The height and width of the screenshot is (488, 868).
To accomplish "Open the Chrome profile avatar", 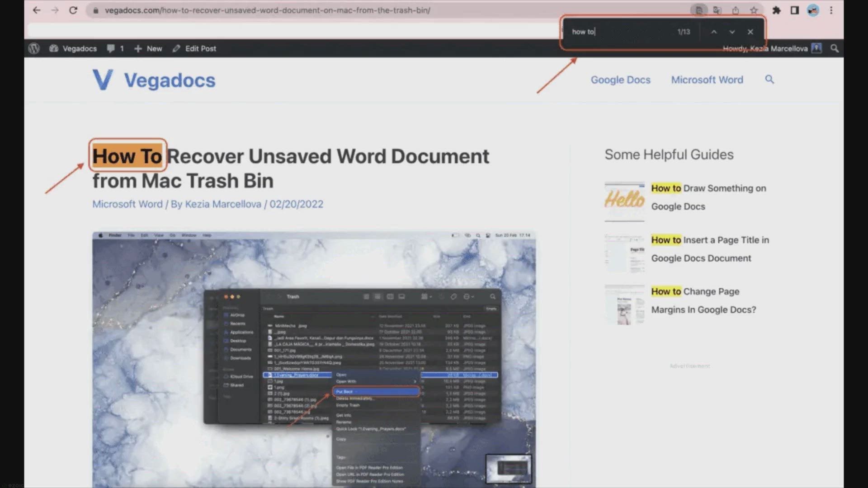I will (813, 10).
